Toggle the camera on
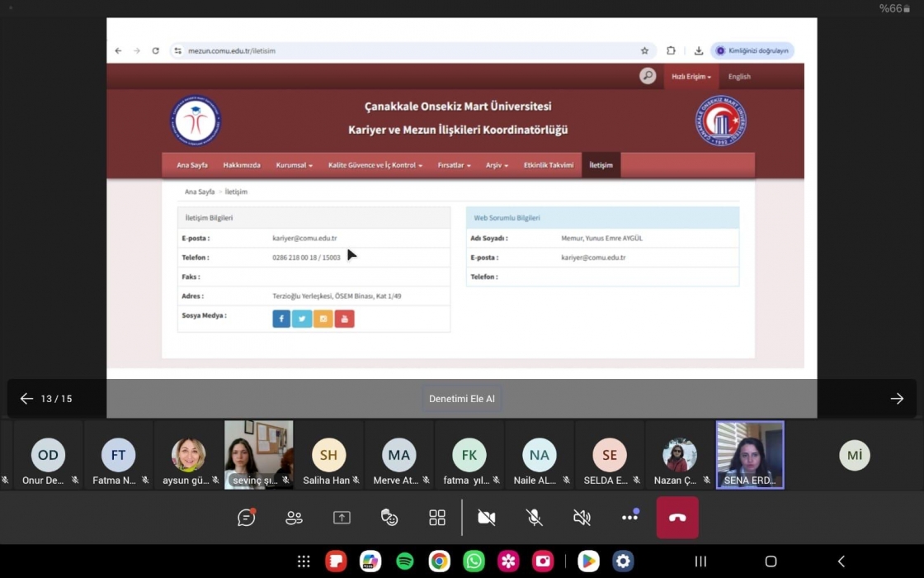 click(487, 517)
